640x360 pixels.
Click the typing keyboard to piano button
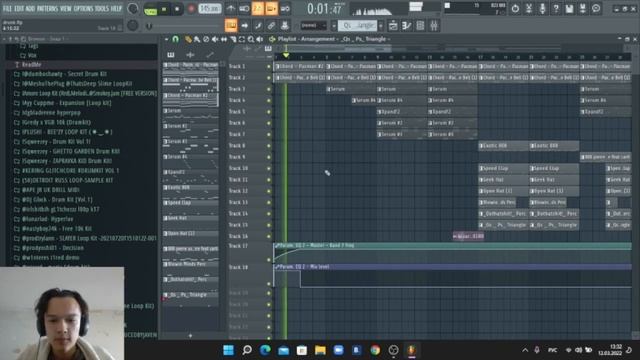pos(231,26)
